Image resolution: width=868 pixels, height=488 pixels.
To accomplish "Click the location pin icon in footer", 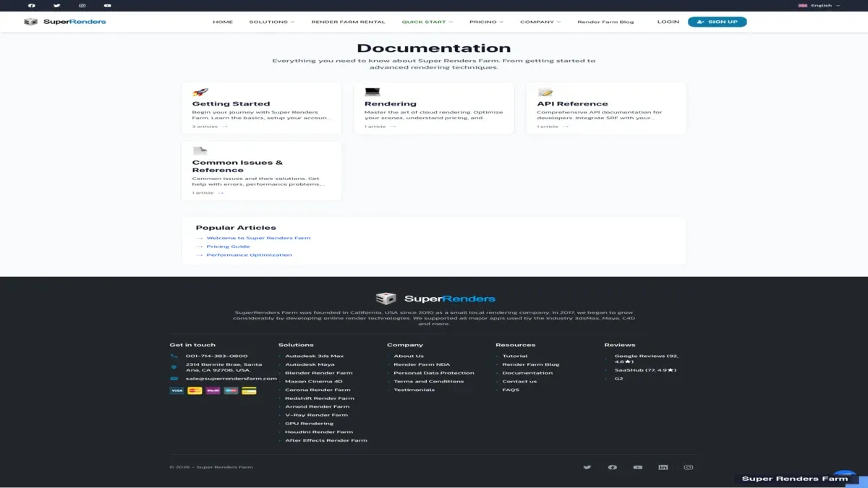I will pyautogui.click(x=174, y=367).
